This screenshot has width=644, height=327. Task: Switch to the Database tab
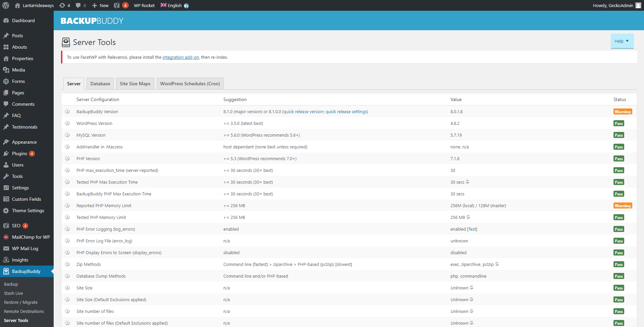(x=100, y=84)
